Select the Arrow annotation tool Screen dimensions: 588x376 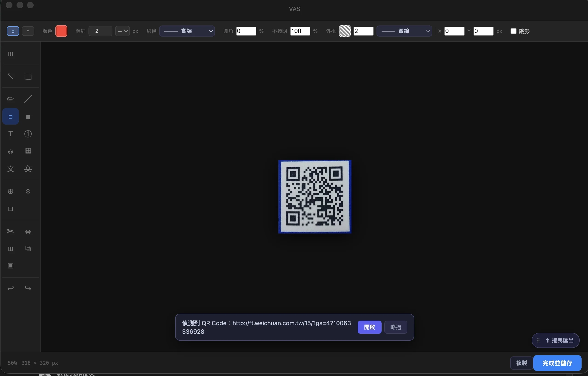tap(10, 76)
